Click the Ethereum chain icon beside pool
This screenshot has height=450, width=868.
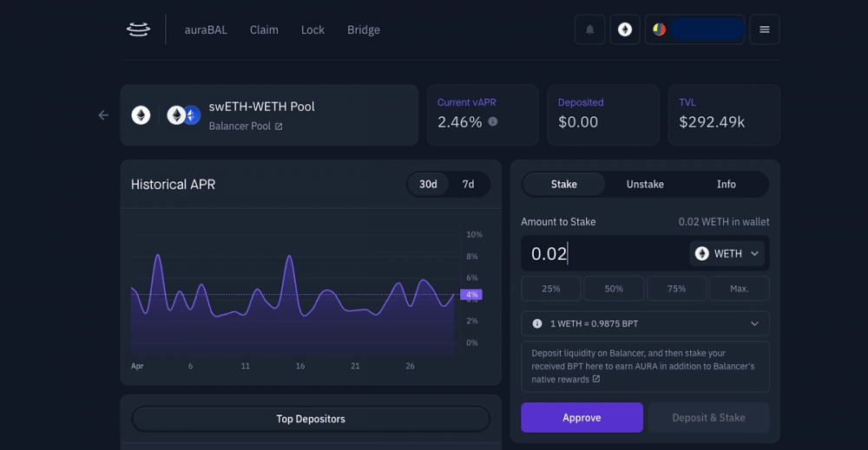coord(141,115)
